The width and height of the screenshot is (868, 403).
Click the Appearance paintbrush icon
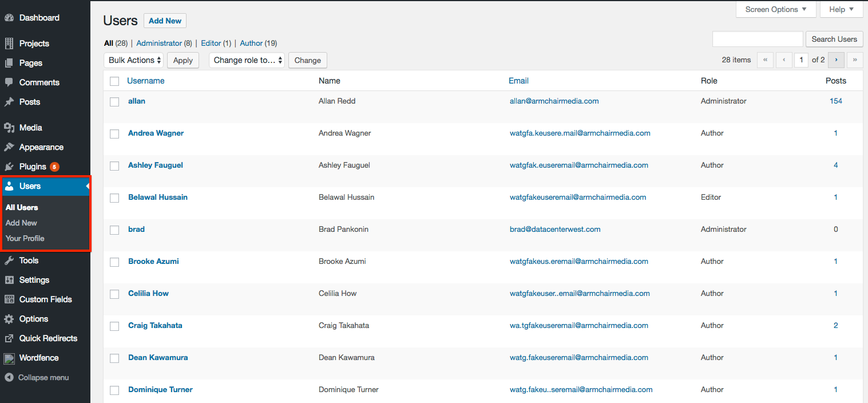pos(9,147)
